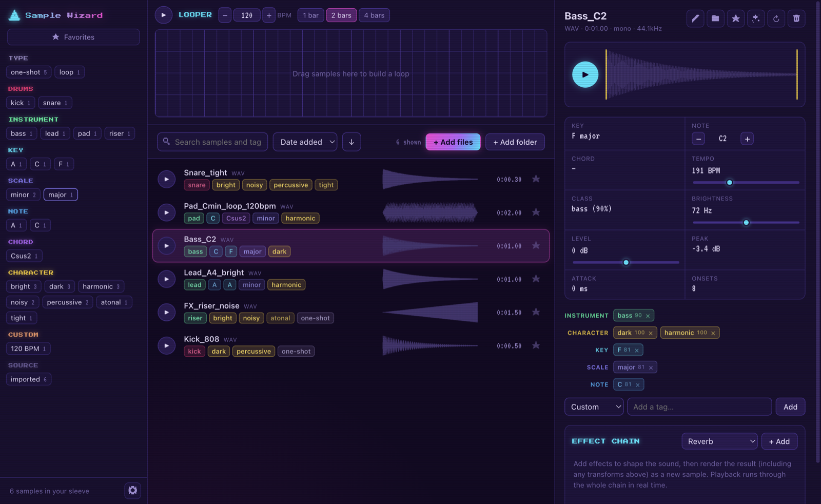This screenshot has width=821, height=504.
Task: Toggle the harmonic character filter
Action: pos(101,286)
